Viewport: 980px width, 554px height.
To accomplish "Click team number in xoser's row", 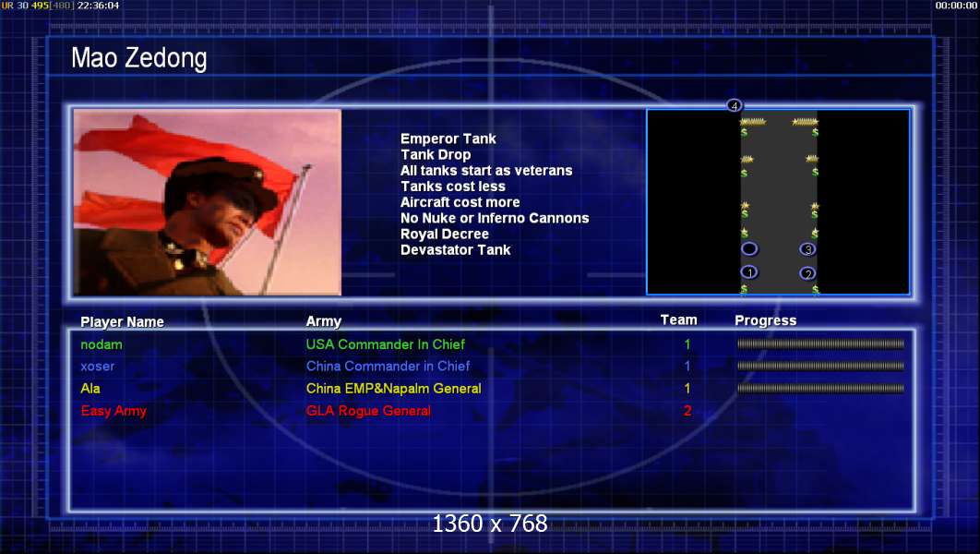I will click(x=687, y=367).
